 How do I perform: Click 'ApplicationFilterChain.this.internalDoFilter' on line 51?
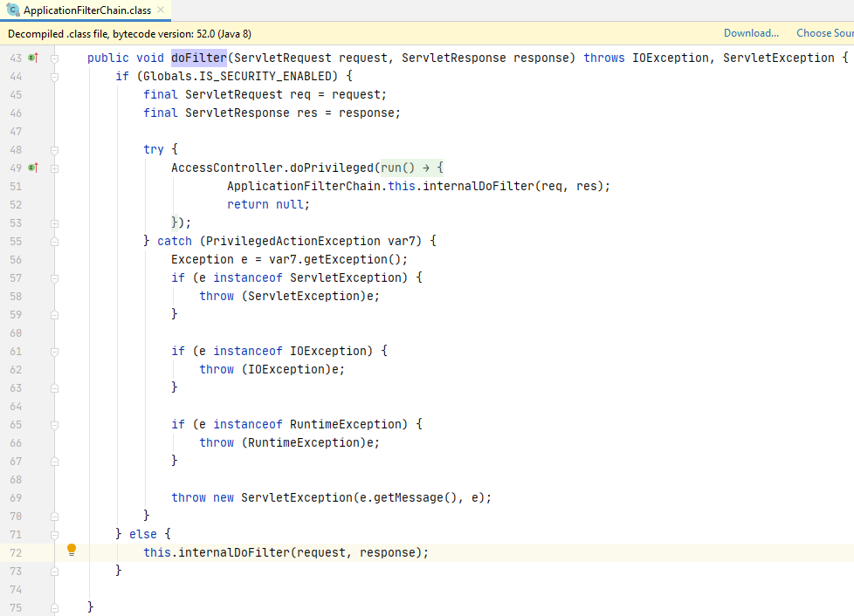click(381, 186)
